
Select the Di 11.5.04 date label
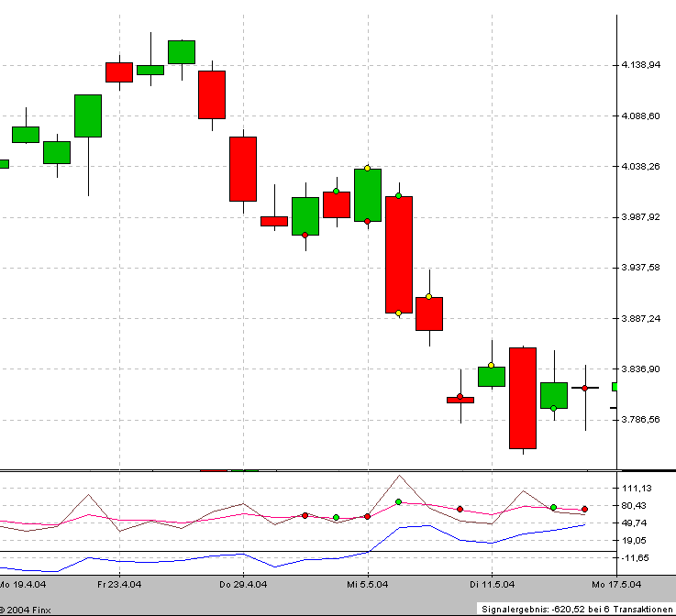point(492,585)
